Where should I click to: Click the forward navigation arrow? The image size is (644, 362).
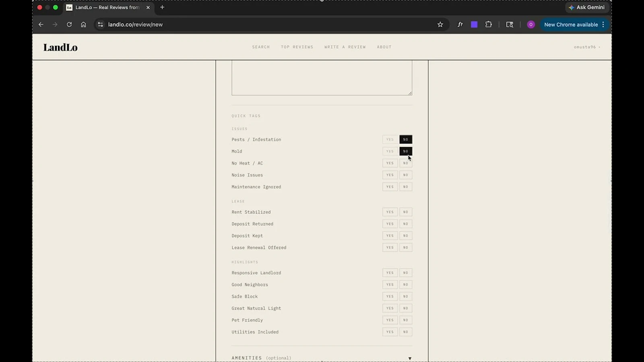[x=55, y=25]
